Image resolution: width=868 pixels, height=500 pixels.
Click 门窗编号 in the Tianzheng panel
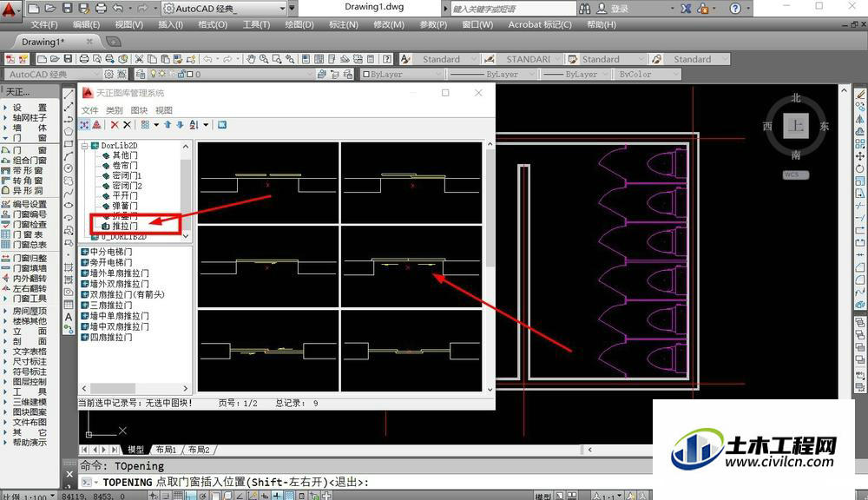pos(30,214)
